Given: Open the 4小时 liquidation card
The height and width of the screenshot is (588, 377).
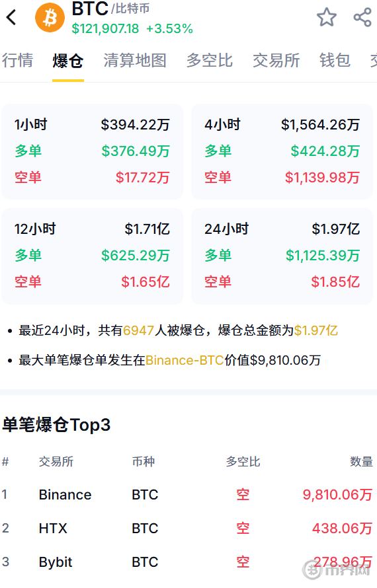Looking at the screenshot, I should (282, 151).
